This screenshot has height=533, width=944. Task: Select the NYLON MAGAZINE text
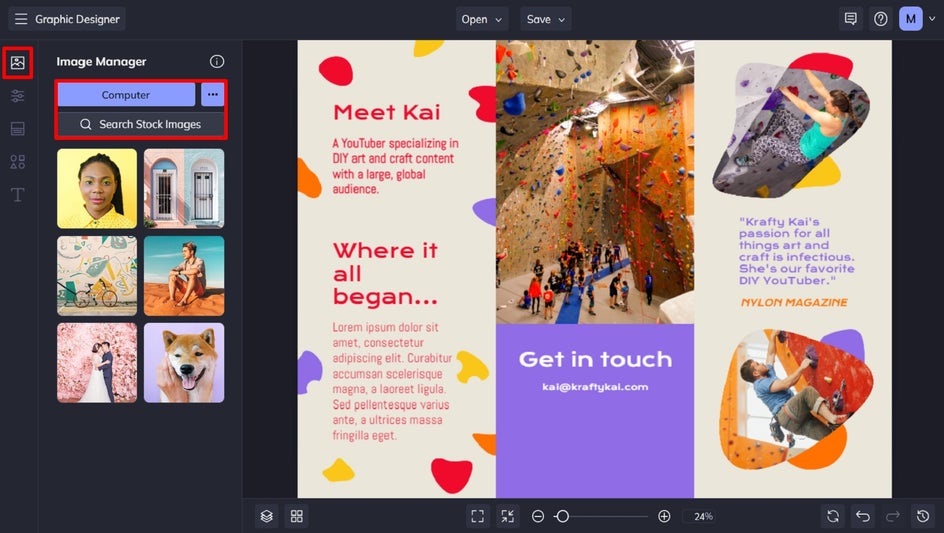point(794,302)
